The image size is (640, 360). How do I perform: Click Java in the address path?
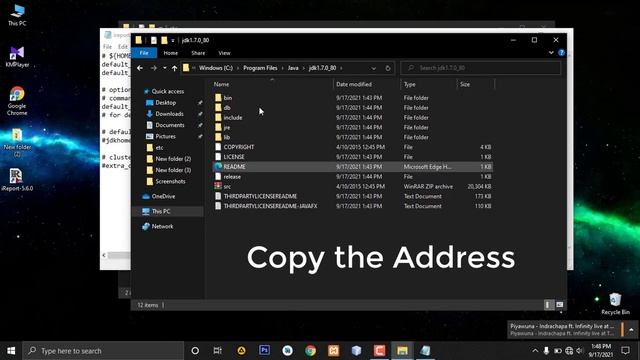(x=293, y=68)
